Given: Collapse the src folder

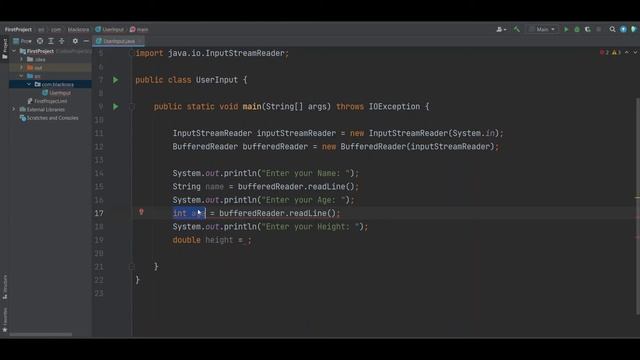Looking at the screenshot, I should coord(22,76).
